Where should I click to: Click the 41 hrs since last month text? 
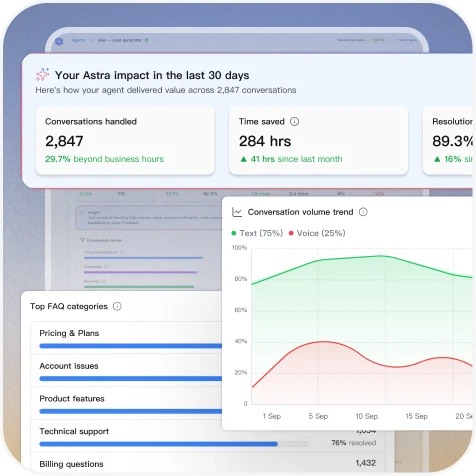[296, 159]
